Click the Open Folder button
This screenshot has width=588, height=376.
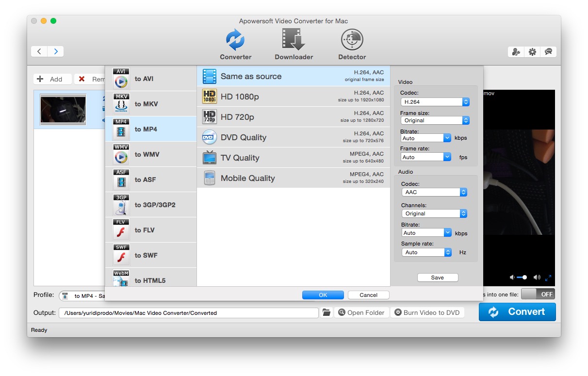tap(361, 313)
